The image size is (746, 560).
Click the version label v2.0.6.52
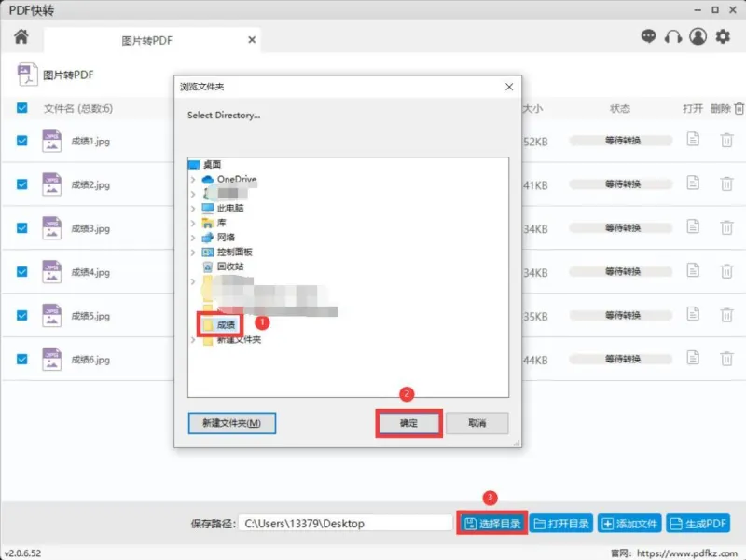pyautogui.click(x=22, y=553)
